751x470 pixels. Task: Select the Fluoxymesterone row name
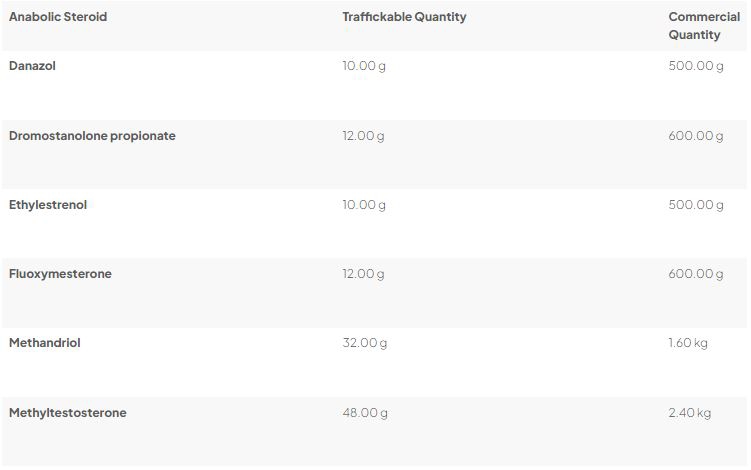click(x=60, y=274)
